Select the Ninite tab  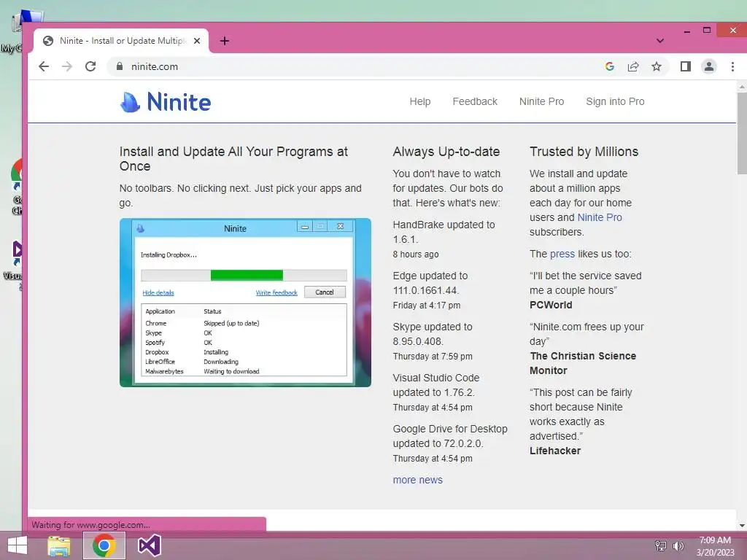(122, 41)
